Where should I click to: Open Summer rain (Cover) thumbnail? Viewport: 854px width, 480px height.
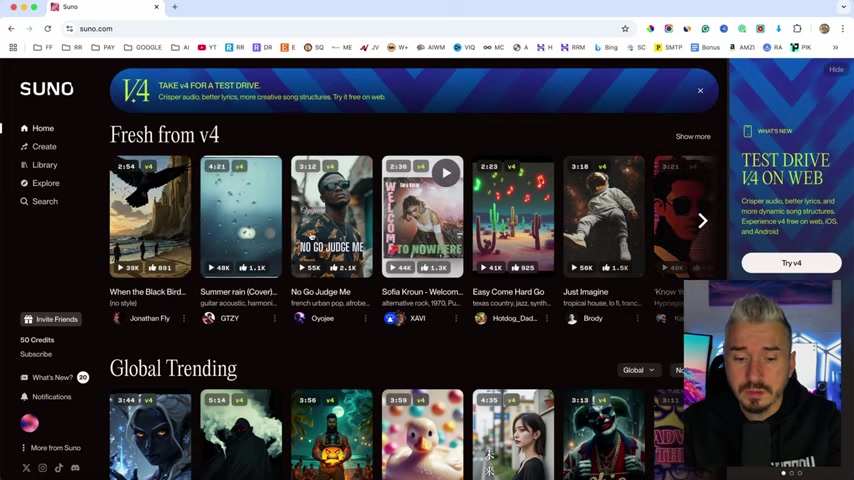point(241,217)
